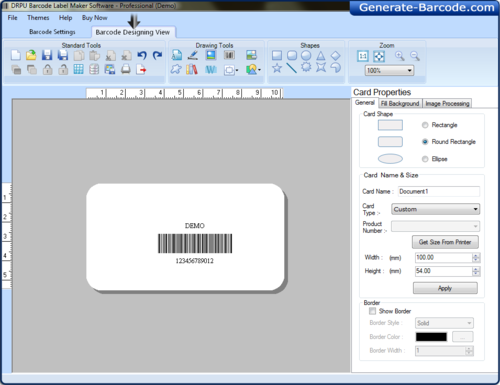Image resolution: width=500 pixels, height=385 pixels.
Task: Select the Text drawing tool
Action: pos(177,55)
